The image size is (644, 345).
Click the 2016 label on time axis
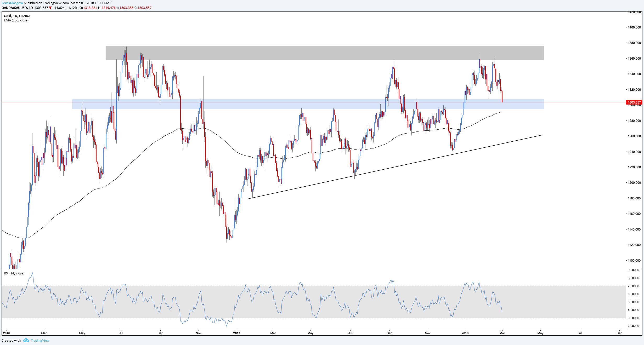point(7,333)
